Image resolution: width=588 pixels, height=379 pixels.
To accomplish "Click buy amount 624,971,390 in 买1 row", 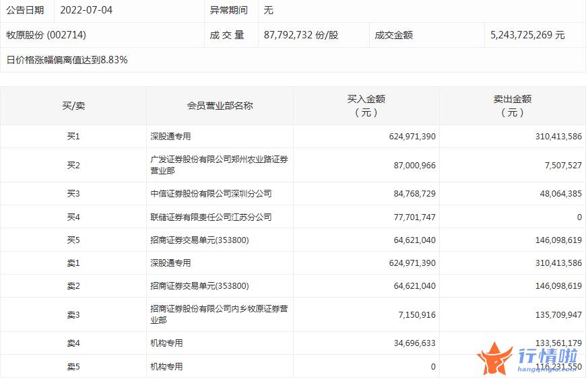I will pos(412,137).
